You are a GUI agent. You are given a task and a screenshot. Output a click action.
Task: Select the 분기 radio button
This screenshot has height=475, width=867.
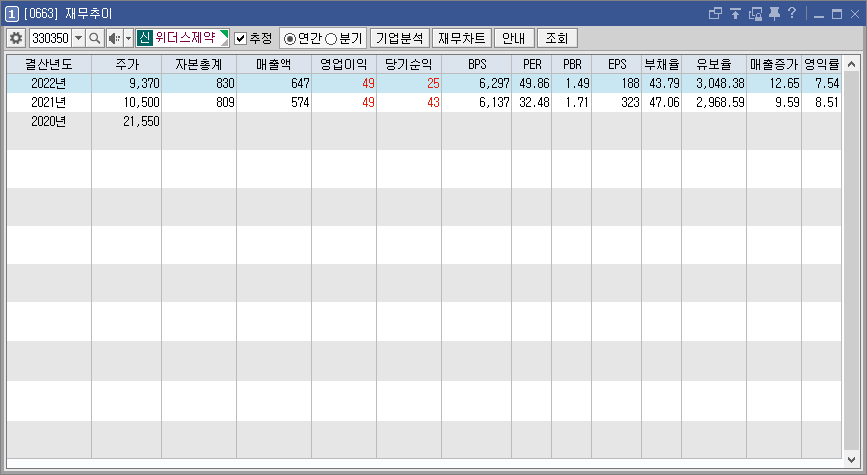click(x=331, y=39)
